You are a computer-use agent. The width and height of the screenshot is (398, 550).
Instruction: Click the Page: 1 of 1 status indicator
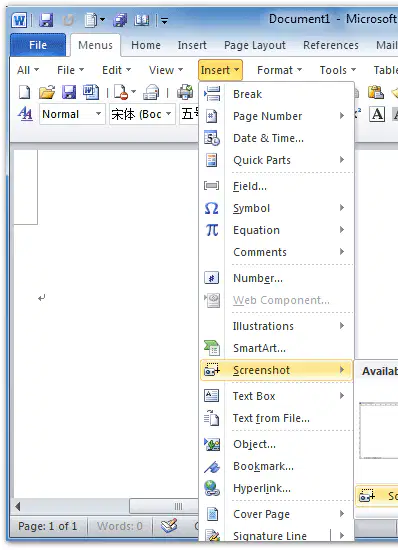pyautogui.click(x=48, y=526)
